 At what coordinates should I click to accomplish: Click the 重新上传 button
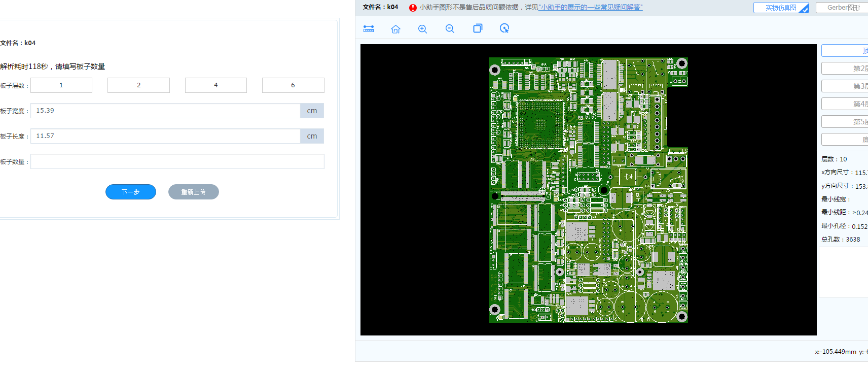coord(194,192)
